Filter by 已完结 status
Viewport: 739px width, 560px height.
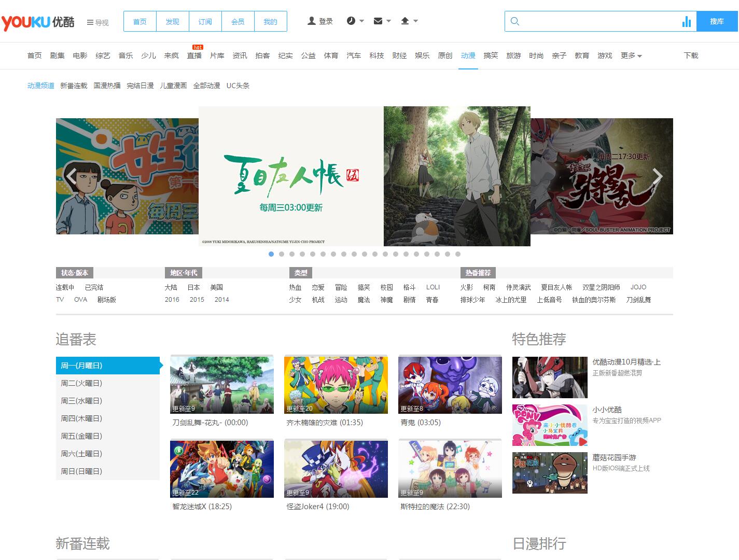pyautogui.click(x=94, y=287)
